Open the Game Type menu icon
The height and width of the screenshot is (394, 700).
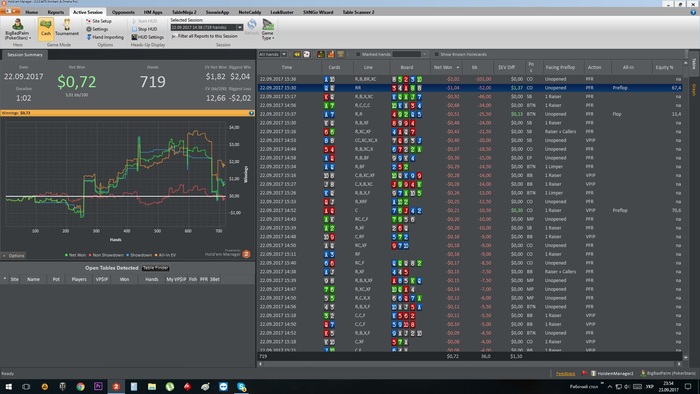point(267,29)
